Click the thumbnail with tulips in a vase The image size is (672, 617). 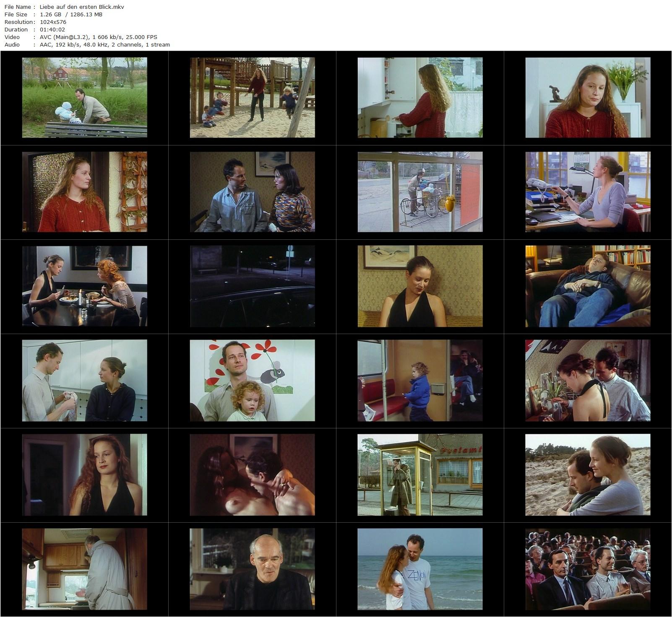coord(588,98)
